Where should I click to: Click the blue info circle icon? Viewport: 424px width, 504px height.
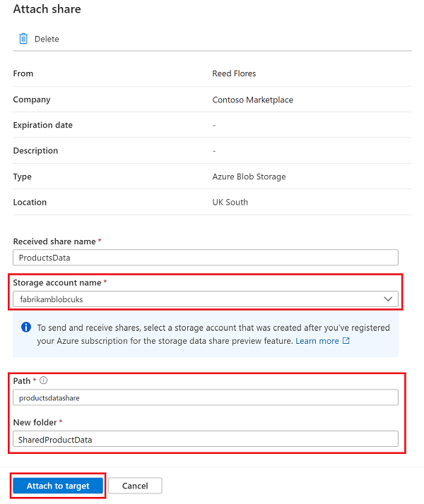point(26,328)
